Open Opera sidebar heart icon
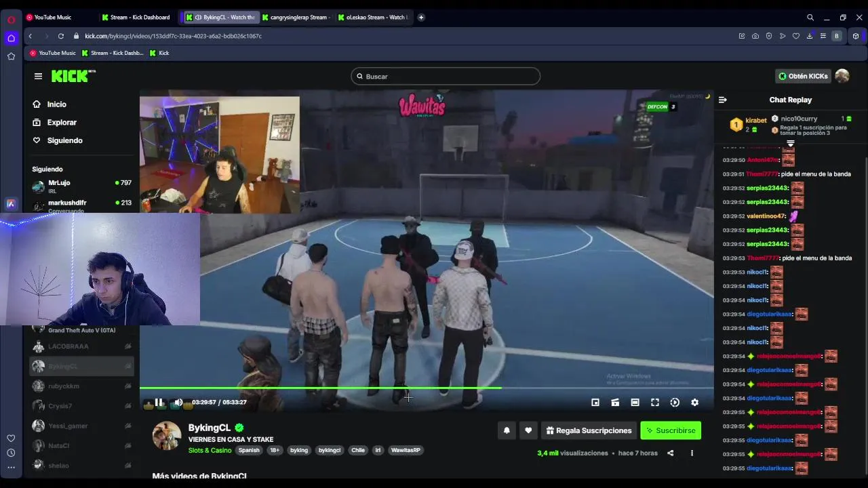Screen dimensions: 868x488 (11, 438)
